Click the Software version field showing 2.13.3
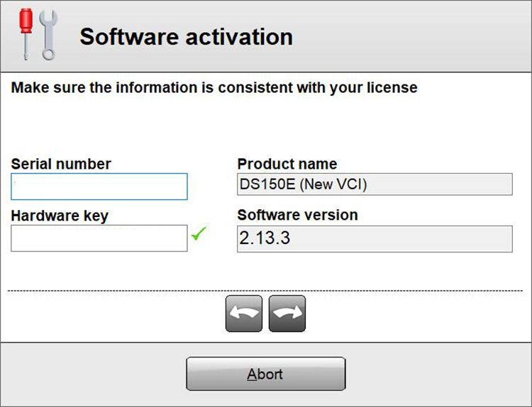The width and height of the screenshot is (532, 407). point(375,239)
